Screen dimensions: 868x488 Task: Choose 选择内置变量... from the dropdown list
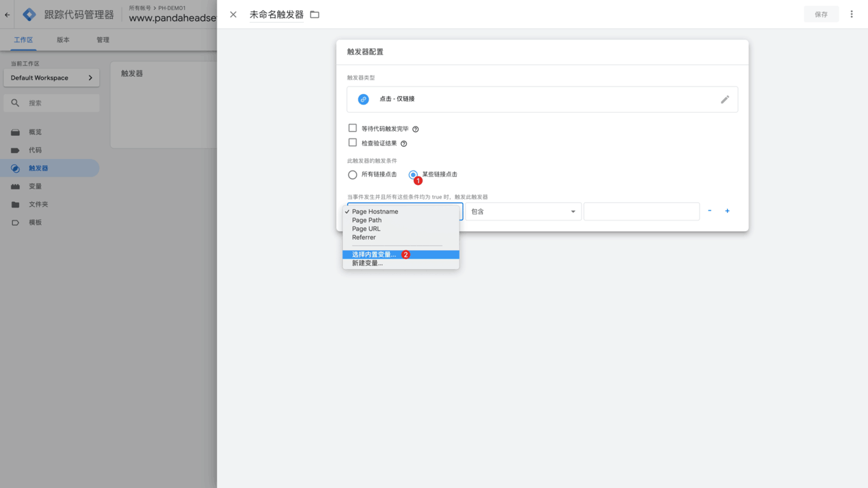tap(374, 254)
